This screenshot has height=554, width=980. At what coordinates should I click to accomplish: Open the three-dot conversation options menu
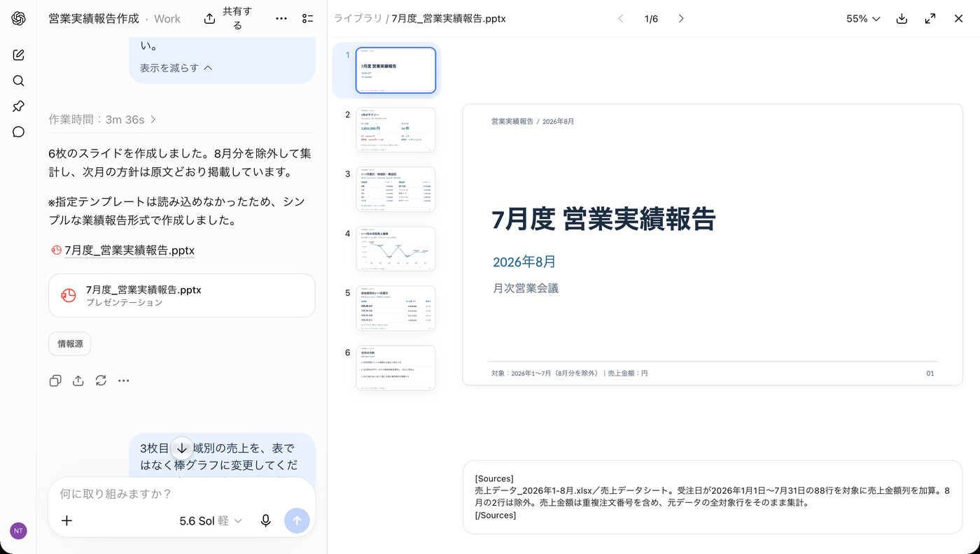(281, 19)
